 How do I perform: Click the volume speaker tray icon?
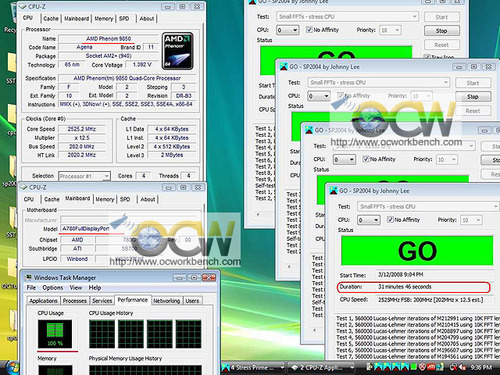tap(463, 367)
